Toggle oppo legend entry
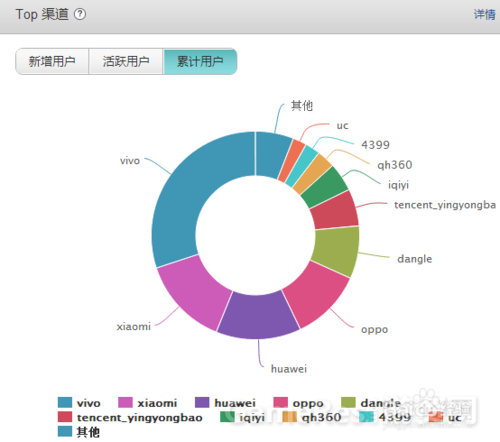This screenshot has width=500, height=442. 298,403
